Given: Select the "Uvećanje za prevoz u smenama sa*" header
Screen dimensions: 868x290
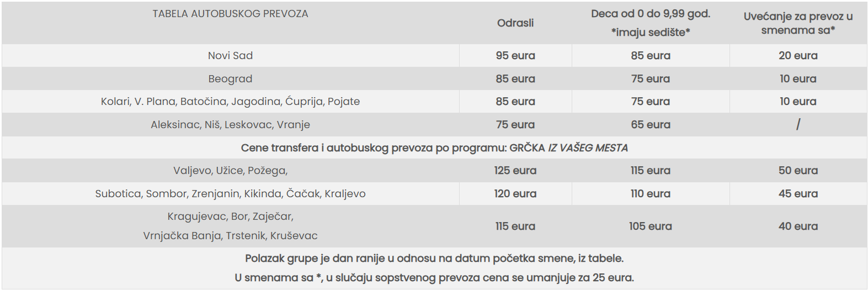Looking at the screenshot, I should tap(797, 23).
